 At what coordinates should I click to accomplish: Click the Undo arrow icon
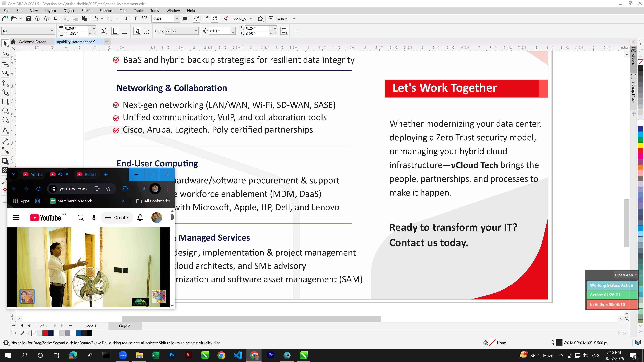pos(95,19)
